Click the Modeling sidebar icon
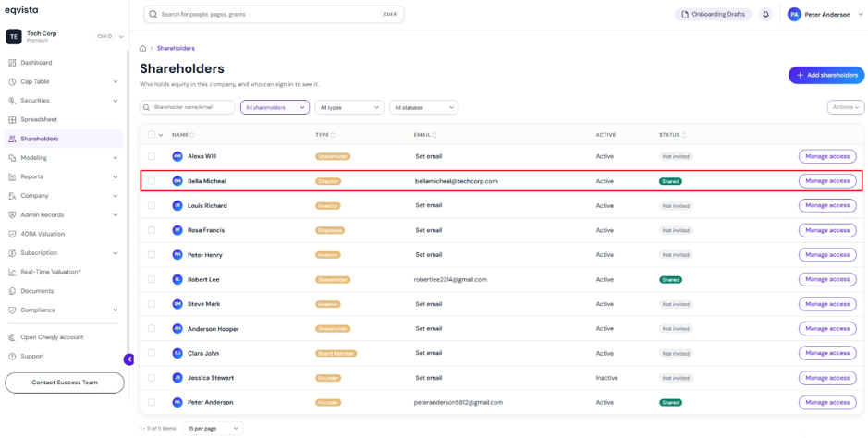This screenshot has width=868, height=438. click(x=12, y=158)
